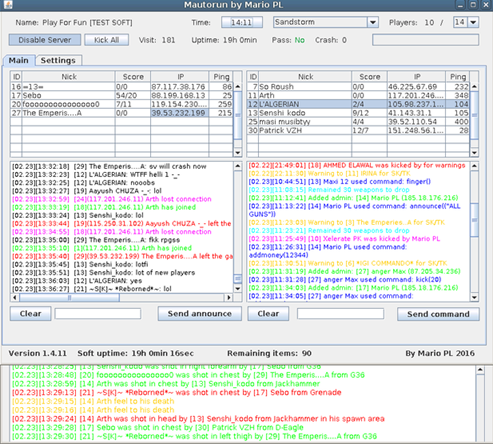Click ID column header in left table
The height and width of the screenshot is (444, 493).
click(16, 77)
